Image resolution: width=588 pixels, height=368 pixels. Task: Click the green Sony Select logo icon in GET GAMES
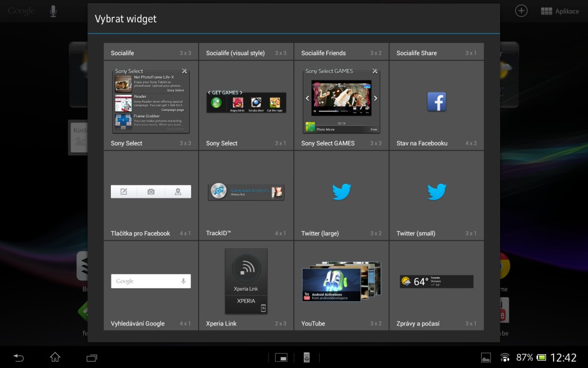[216, 102]
